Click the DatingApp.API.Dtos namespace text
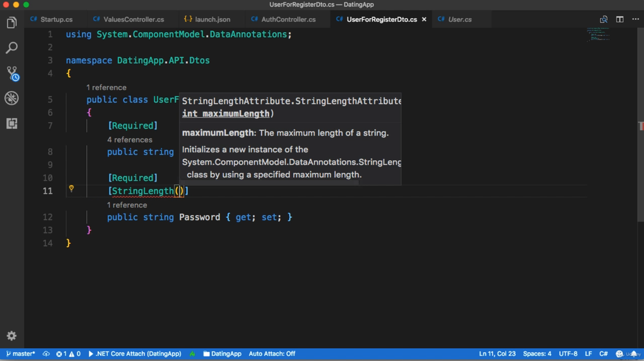644x361 pixels. click(163, 60)
